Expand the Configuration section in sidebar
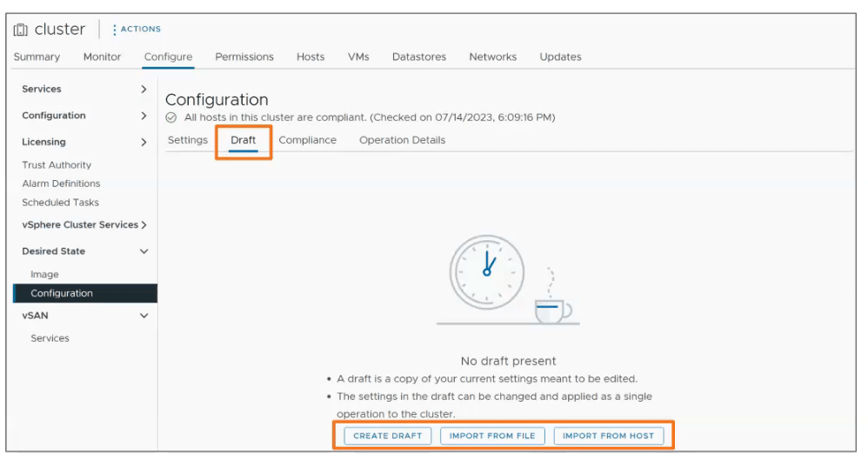 tap(144, 116)
